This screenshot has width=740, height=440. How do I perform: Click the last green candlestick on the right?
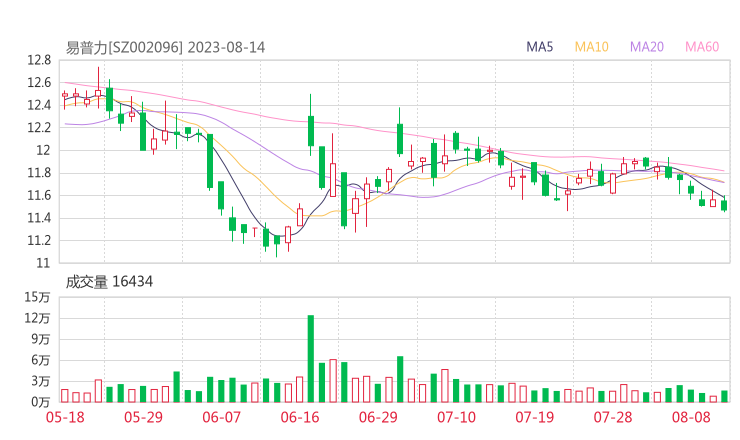click(x=724, y=204)
